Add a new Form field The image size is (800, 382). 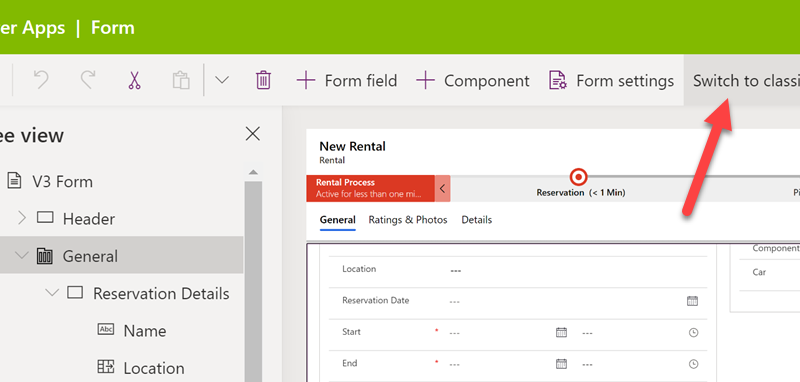347,81
